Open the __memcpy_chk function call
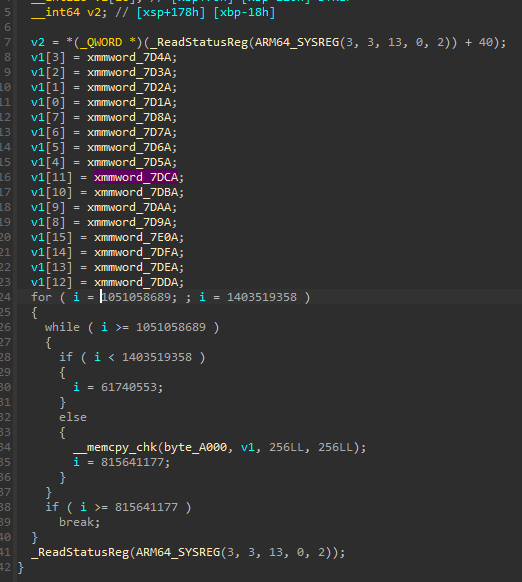 [115, 447]
